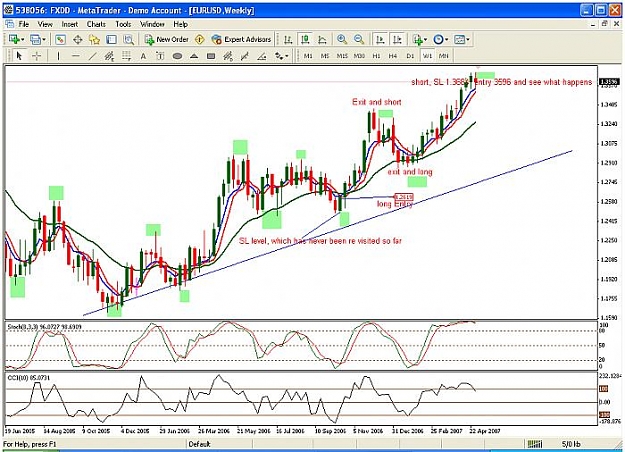The height and width of the screenshot is (452, 625).
Task: Select the vertical line drawing tool
Action: tap(58, 56)
